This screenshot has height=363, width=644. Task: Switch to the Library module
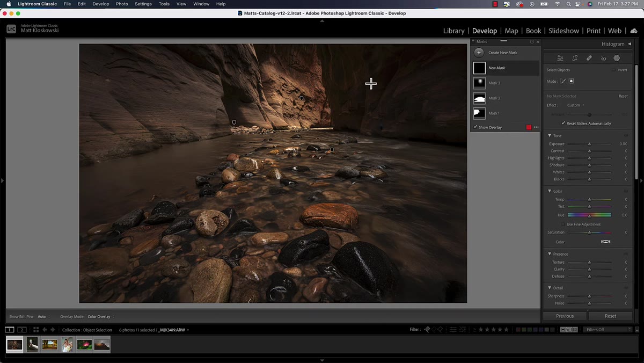453,31
